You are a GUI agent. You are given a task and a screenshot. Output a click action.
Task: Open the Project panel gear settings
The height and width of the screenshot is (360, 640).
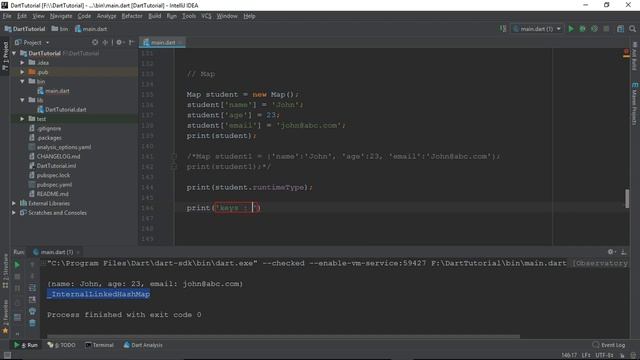(119, 42)
